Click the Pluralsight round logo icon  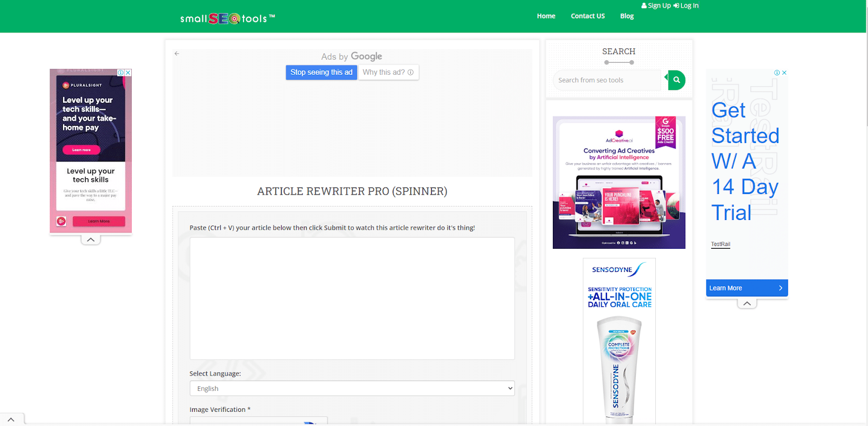tap(61, 221)
